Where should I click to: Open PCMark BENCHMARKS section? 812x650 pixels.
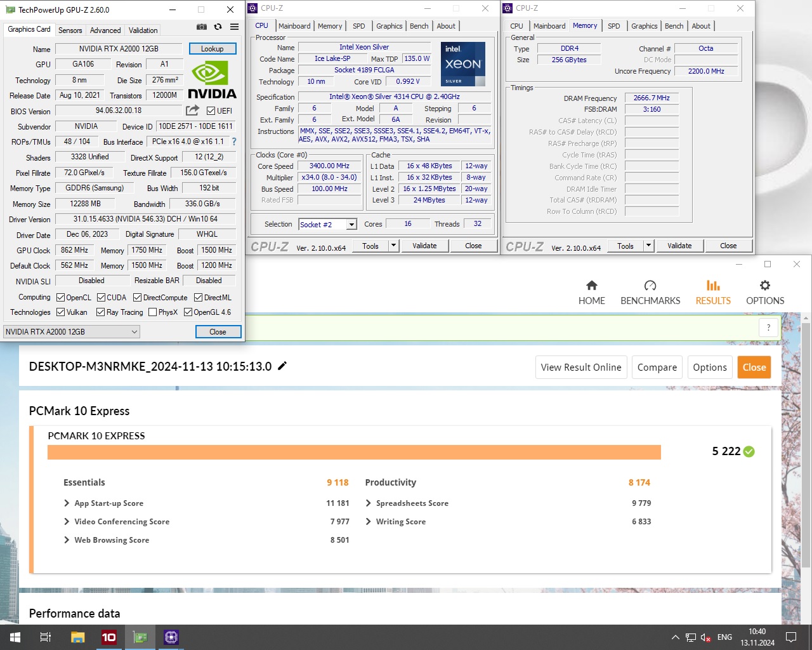[x=650, y=293]
